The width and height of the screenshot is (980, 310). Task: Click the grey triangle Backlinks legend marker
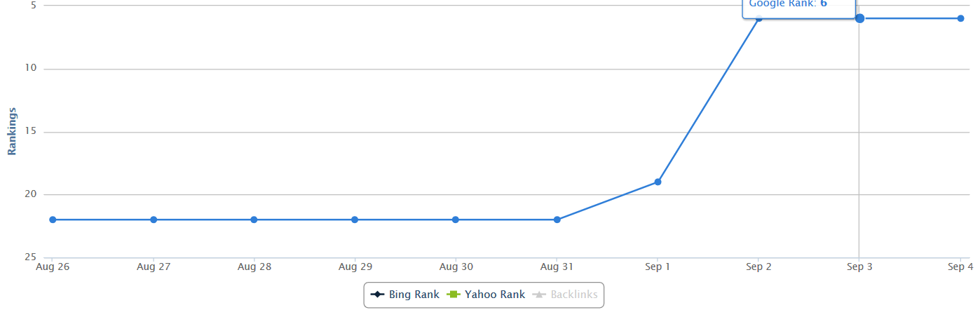pyautogui.click(x=540, y=295)
